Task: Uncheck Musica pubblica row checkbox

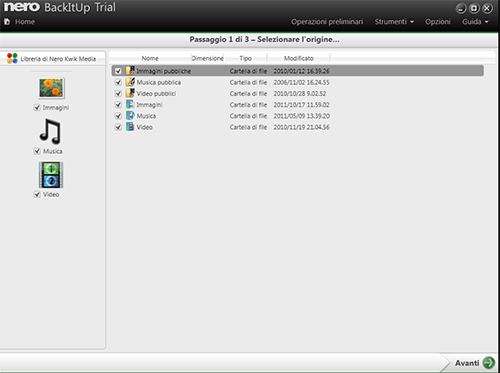Action: point(118,82)
